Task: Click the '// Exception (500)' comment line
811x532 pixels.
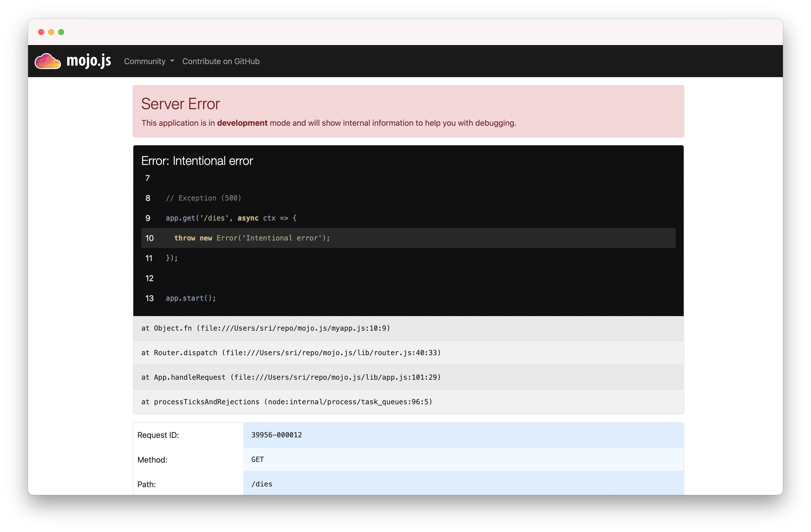Action: [204, 198]
